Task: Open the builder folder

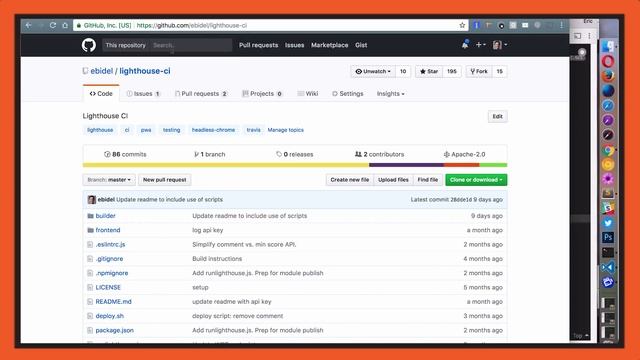Action: click(105, 216)
